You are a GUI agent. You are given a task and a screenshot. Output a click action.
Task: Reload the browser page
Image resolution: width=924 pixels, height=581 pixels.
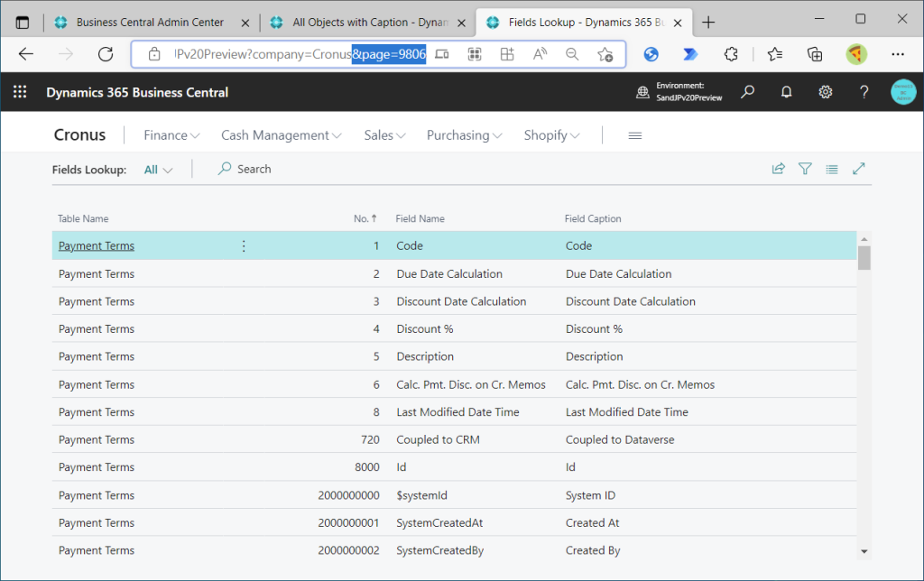click(x=106, y=54)
